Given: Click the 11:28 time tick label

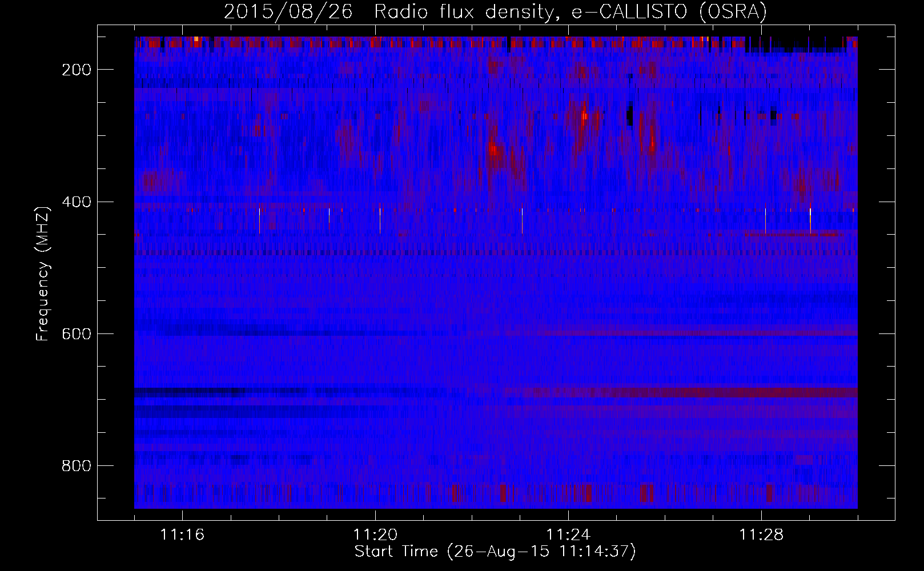Looking at the screenshot, I should pyautogui.click(x=761, y=534).
